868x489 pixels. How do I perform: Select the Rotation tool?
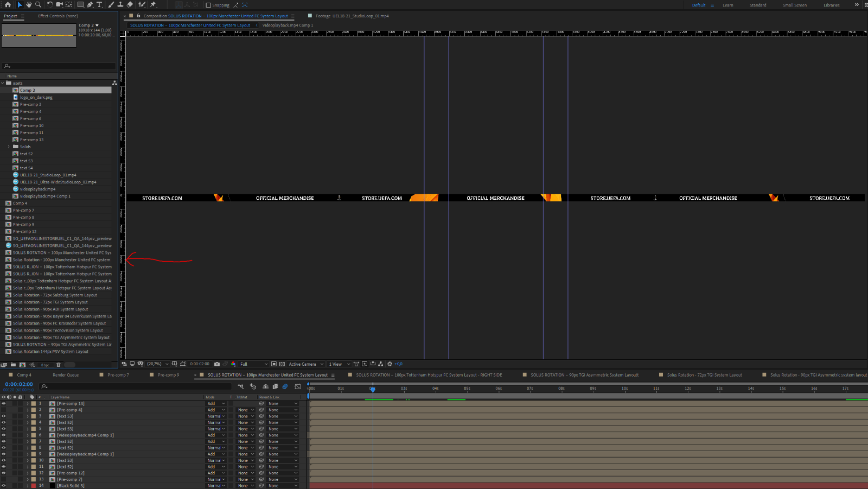tap(50, 4)
